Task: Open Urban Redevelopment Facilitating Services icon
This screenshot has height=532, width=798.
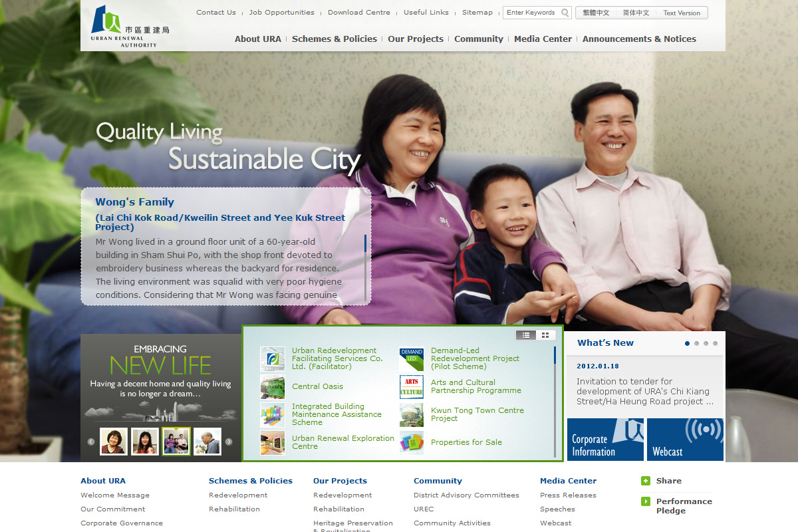Action: pos(272,358)
